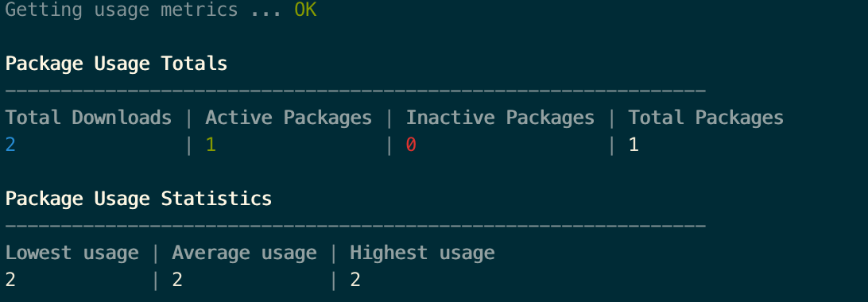Click the green Active Packages value 1
868x302 pixels.
211,145
